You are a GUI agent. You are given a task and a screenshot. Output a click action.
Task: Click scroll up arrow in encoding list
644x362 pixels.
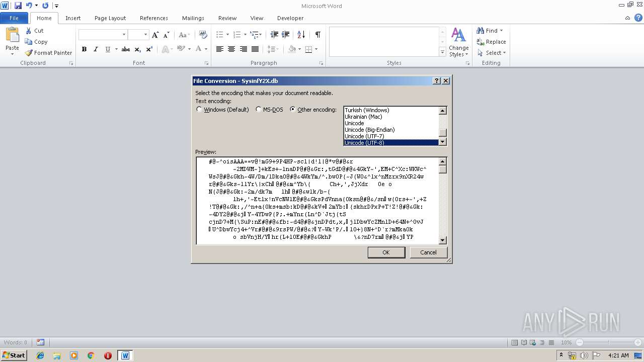point(443,111)
